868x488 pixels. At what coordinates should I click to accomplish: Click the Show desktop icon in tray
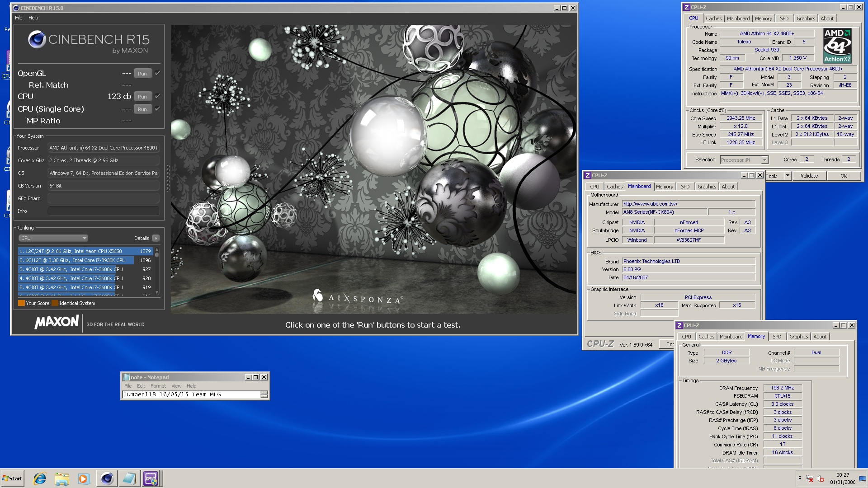click(863, 479)
